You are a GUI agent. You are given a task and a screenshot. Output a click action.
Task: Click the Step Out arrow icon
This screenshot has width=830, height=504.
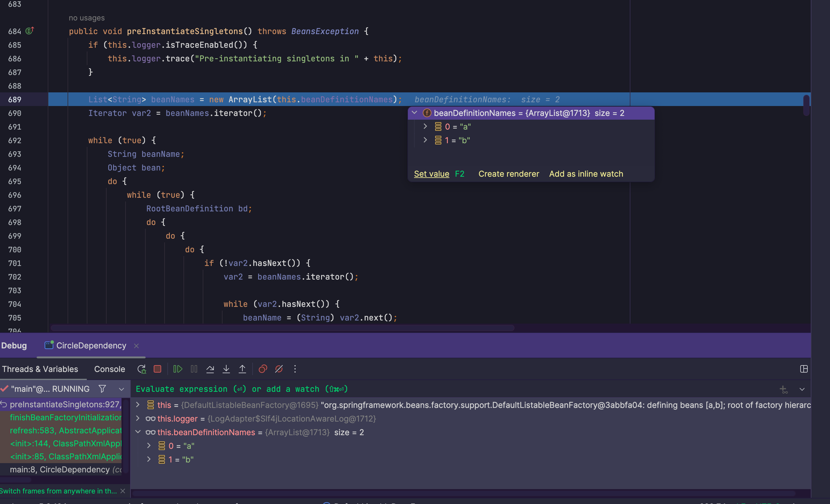point(242,369)
